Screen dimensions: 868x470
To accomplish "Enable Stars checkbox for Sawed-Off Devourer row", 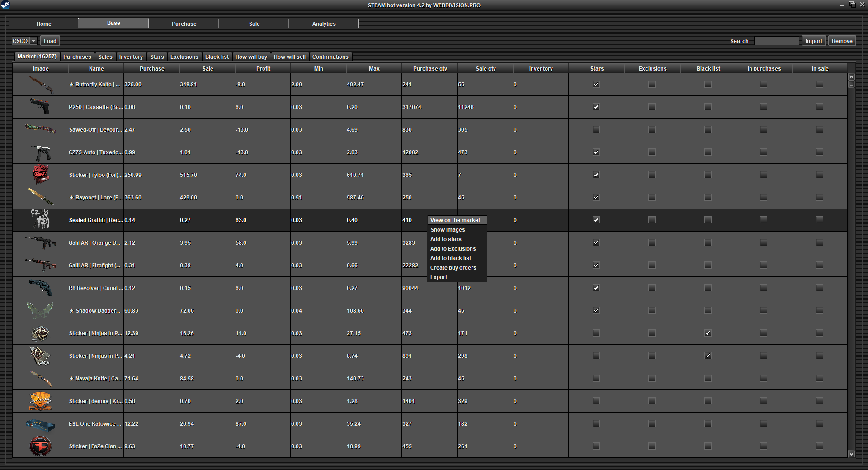I will [596, 130].
